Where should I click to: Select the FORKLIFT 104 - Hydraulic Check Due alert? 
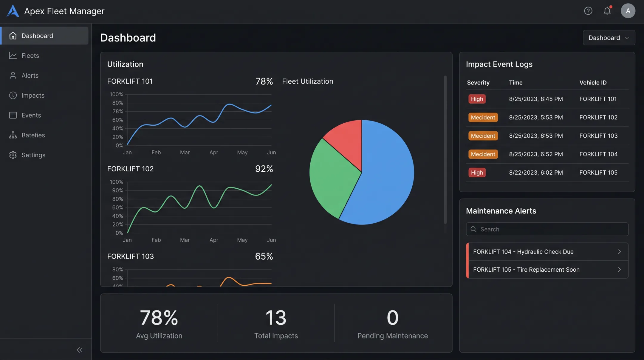click(x=547, y=252)
